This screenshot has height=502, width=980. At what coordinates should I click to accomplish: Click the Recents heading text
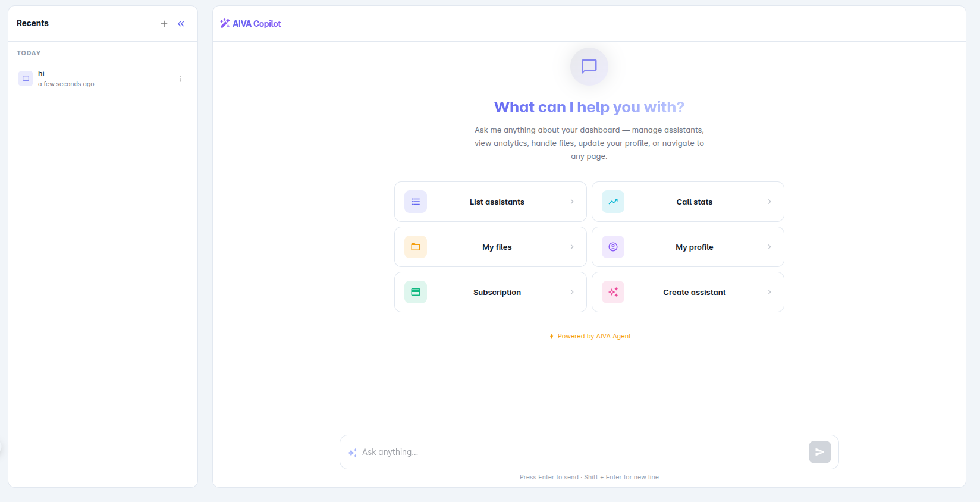pos(33,23)
